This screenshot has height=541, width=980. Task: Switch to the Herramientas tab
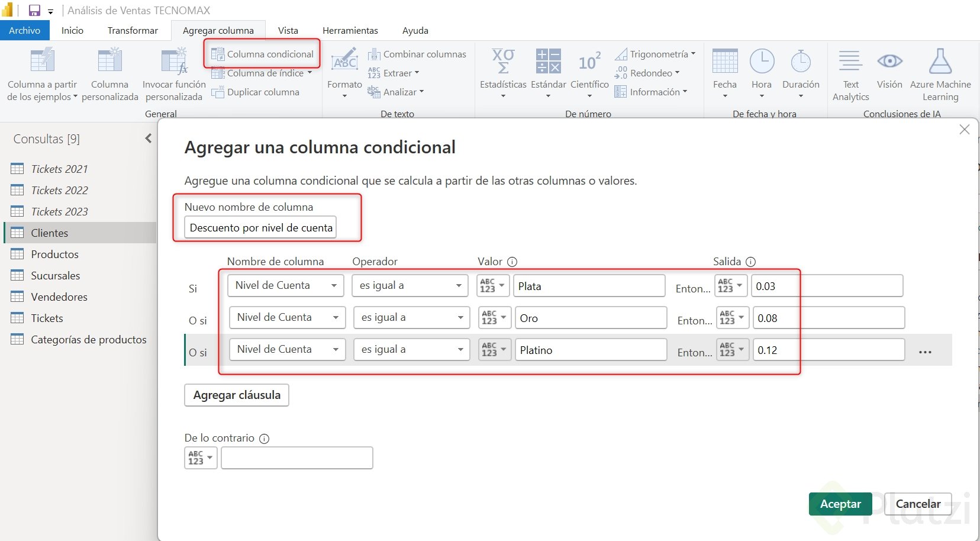pyautogui.click(x=350, y=30)
